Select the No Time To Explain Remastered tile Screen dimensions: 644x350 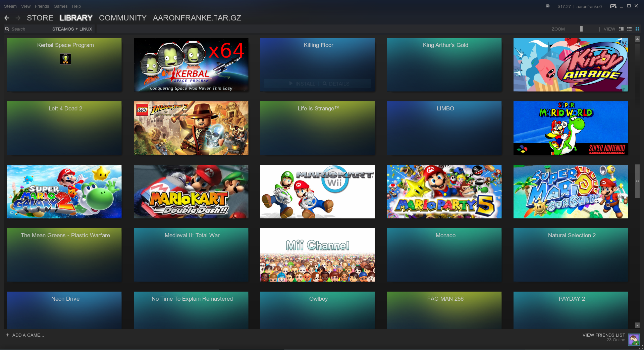(x=191, y=310)
